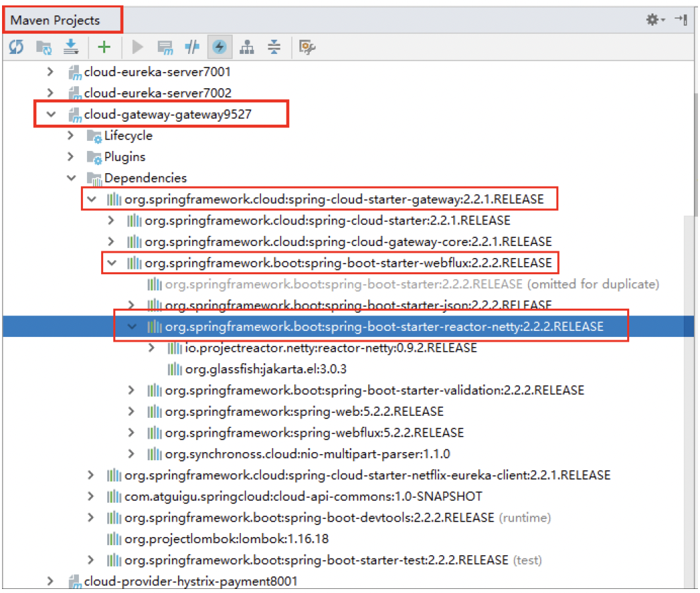Open the Execute Maven Goal icon

coord(165,46)
